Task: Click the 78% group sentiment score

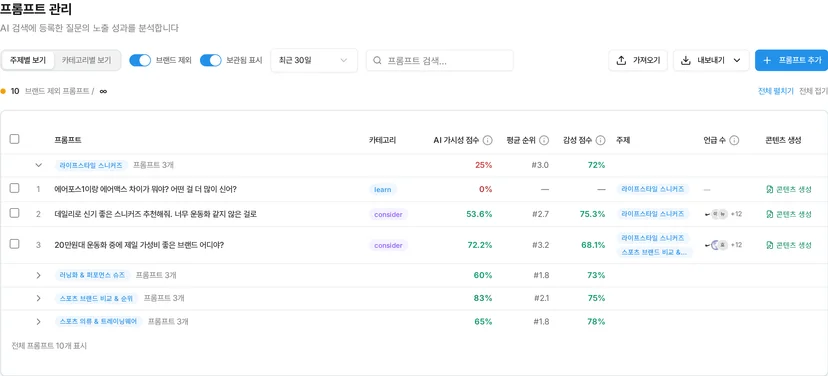Action: coord(596,322)
